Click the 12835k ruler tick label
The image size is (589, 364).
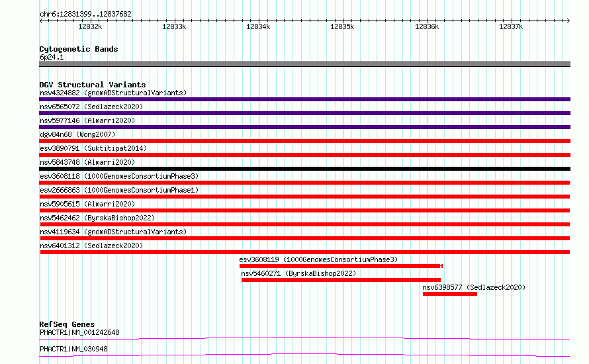pyautogui.click(x=342, y=26)
